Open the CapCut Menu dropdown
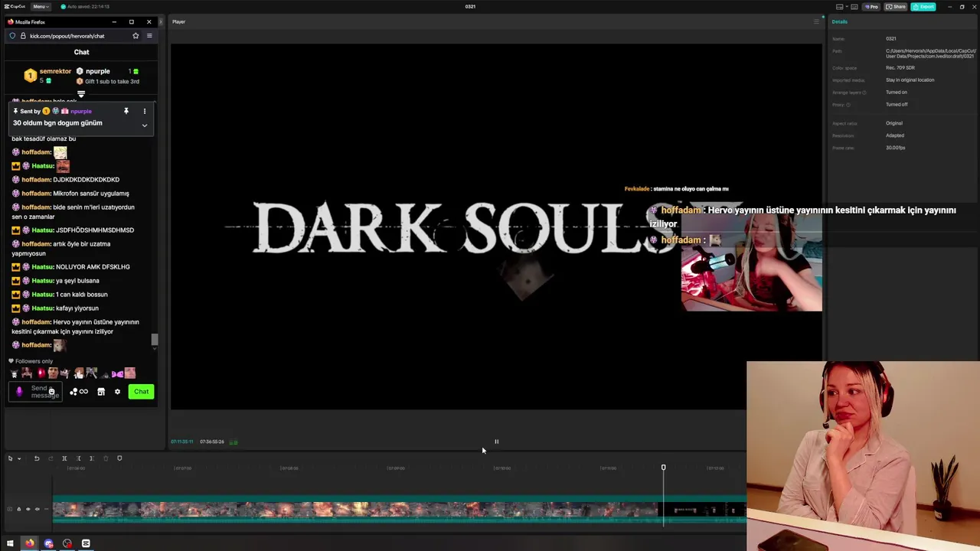This screenshot has height=551, width=980. click(41, 6)
